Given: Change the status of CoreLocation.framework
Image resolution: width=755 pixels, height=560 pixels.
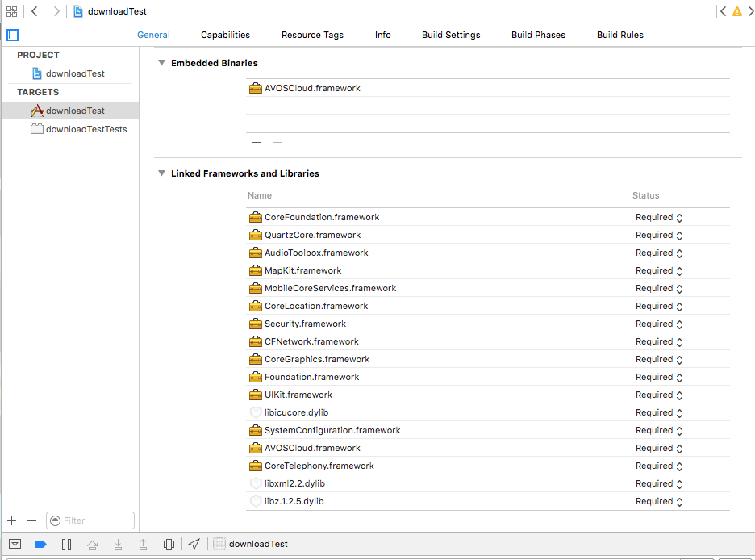Looking at the screenshot, I should tap(659, 307).
